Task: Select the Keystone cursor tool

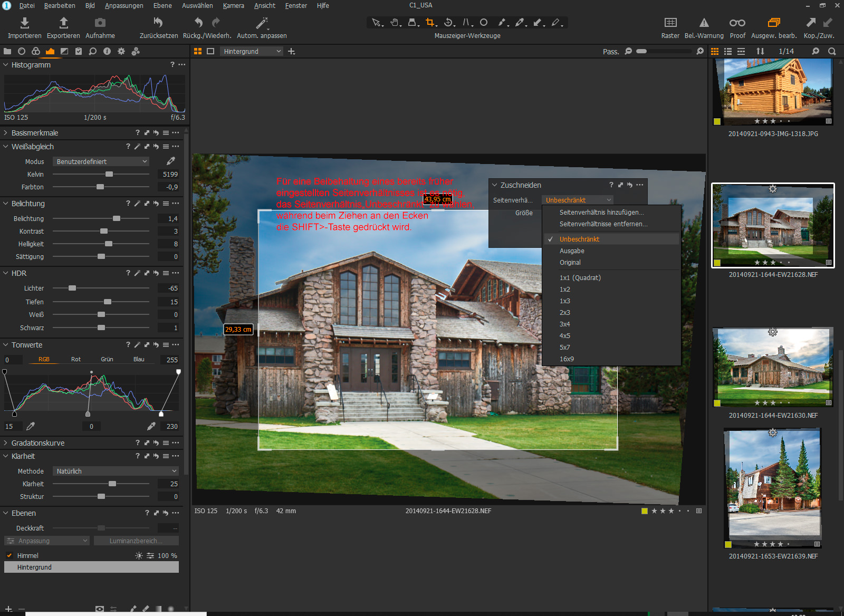Action: pos(466,23)
